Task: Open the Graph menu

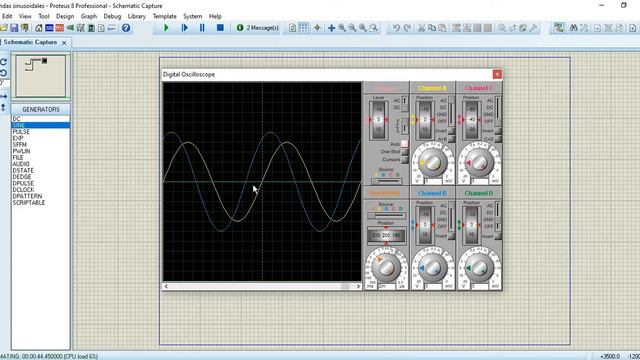Action: click(89, 16)
